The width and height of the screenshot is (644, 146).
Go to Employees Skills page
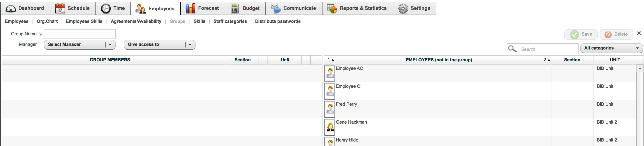coord(84,21)
